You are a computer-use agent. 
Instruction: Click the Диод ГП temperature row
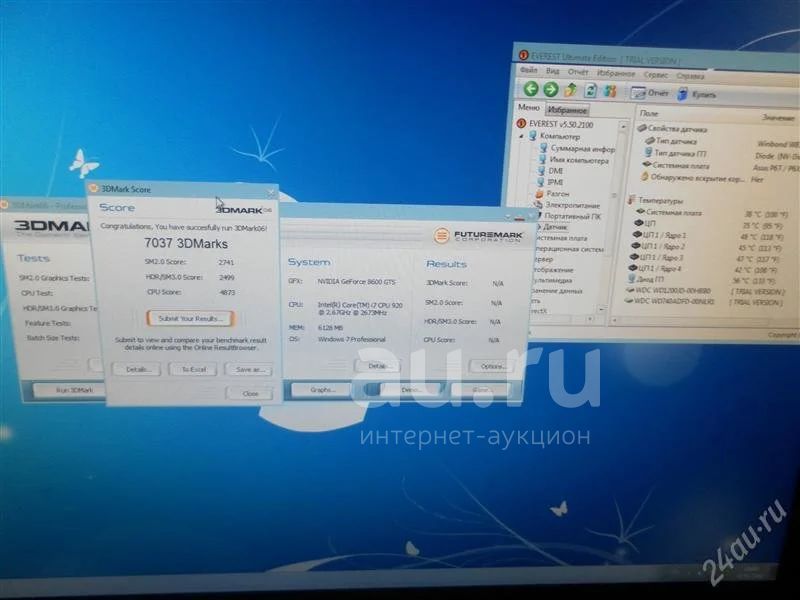coord(705,280)
